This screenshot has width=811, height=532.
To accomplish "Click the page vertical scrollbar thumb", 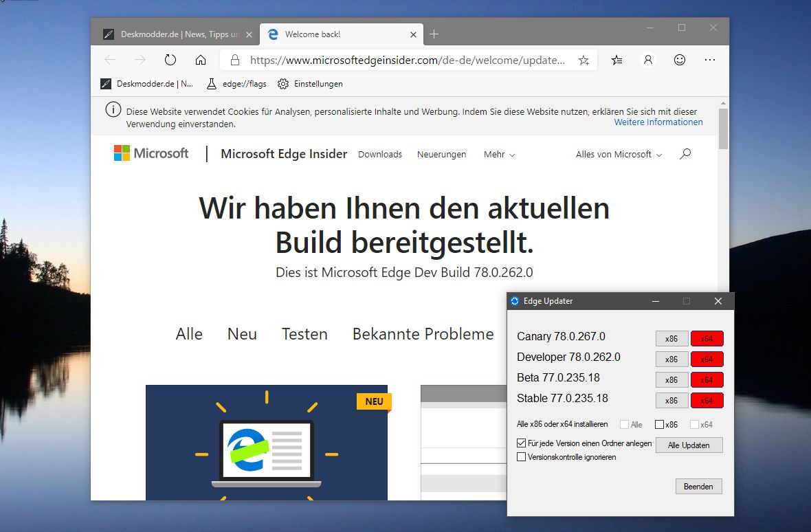I will click(x=723, y=129).
